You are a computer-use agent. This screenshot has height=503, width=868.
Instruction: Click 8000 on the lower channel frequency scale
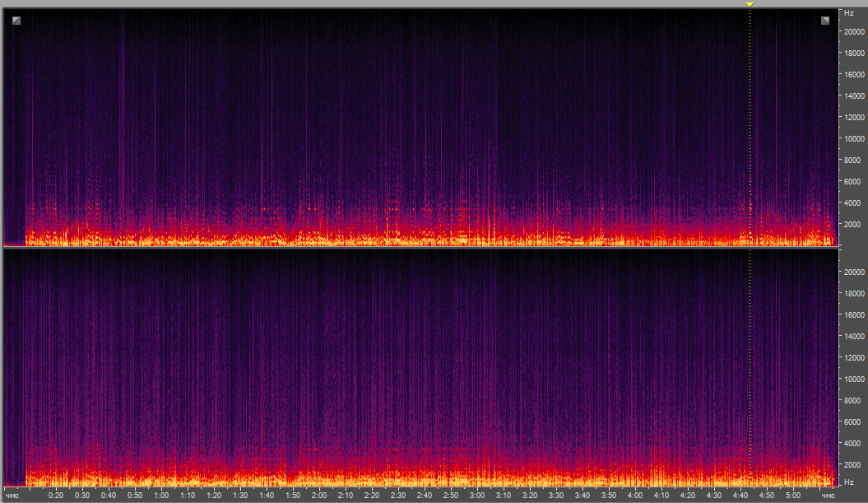(x=852, y=401)
